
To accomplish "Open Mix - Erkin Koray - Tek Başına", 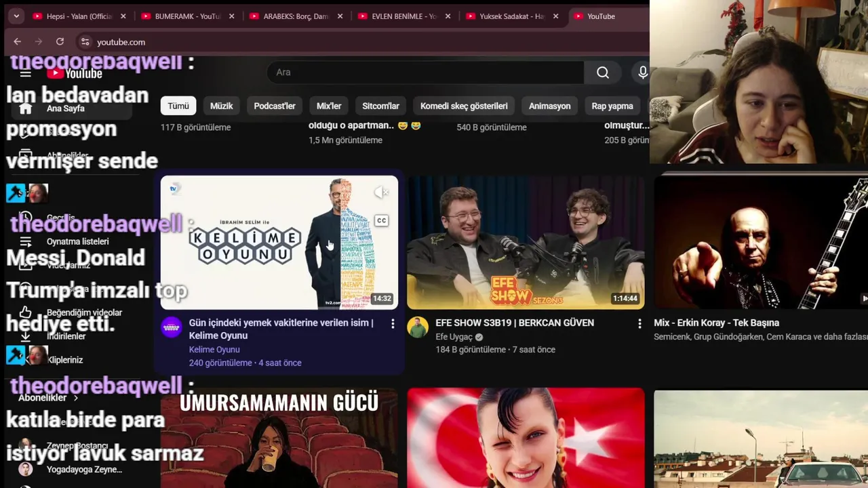I will pos(716,323).
